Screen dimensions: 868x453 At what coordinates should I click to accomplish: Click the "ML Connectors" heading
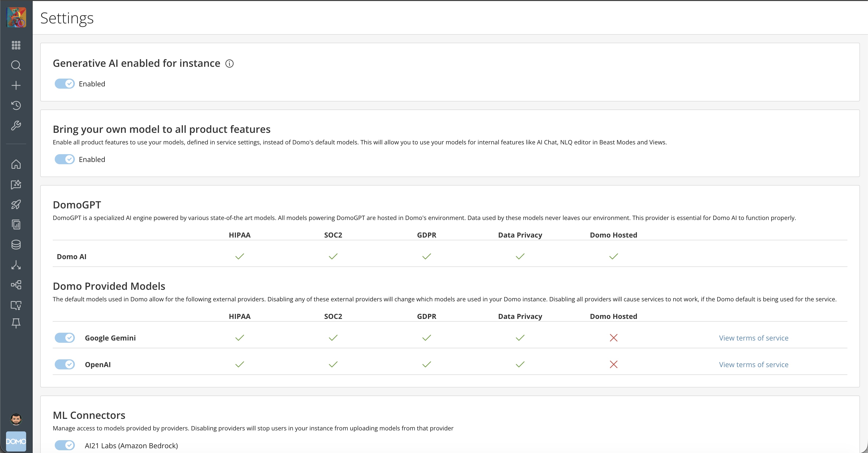(89, 415)
